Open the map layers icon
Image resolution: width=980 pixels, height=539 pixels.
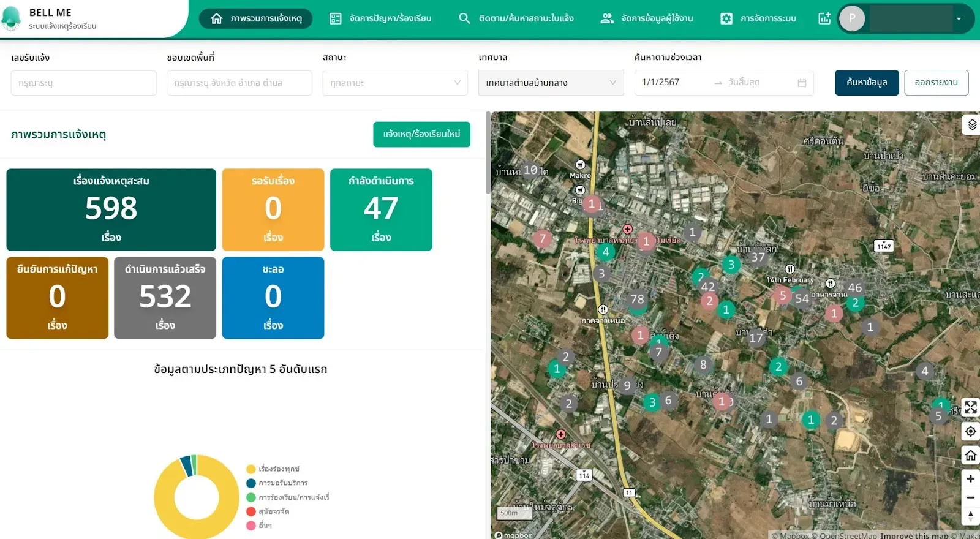tap(971, 125)
